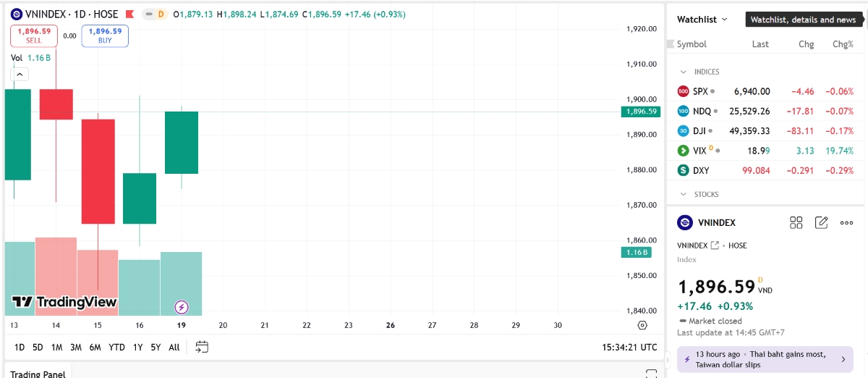This screenshot has height=378, width=868.
Task: Switch to the YTD time range
Action: 116,347
